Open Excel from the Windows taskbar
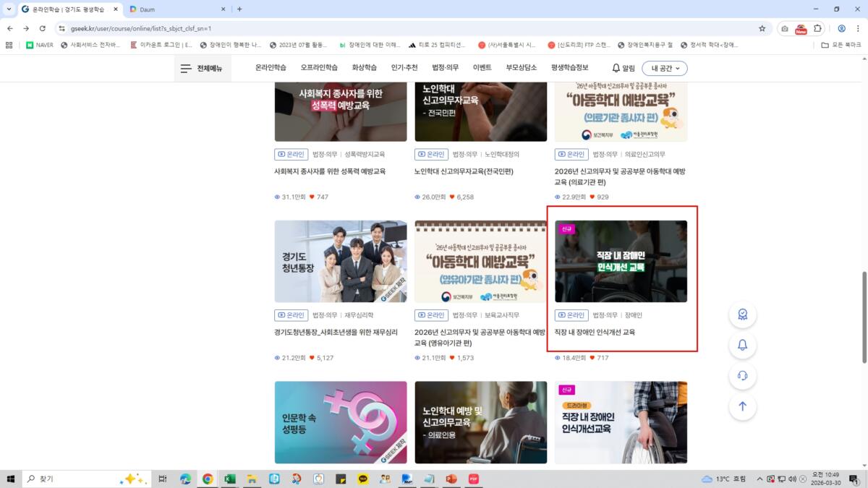 coord(229,479)
